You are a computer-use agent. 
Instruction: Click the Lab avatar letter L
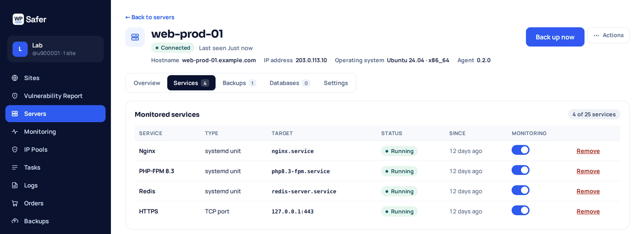click(x=20, y=49)
